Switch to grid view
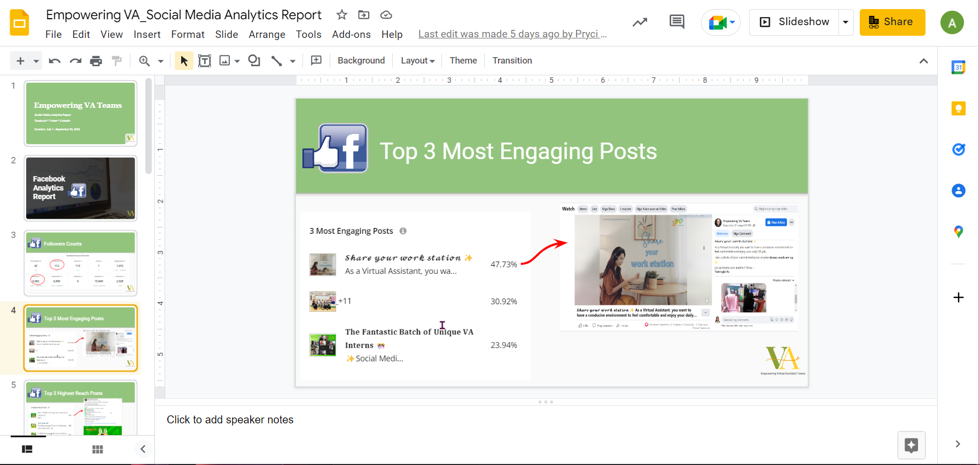This screenshot has height=465, width=980. 97,450
